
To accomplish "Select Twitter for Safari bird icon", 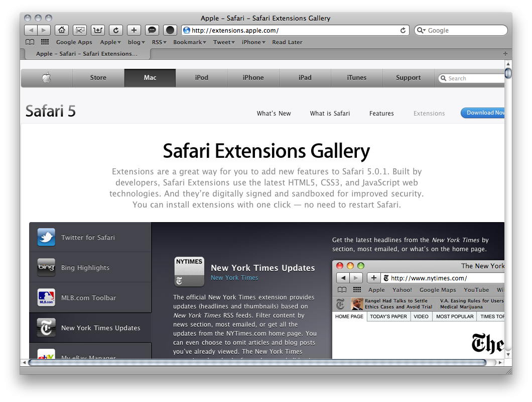I will pyautogui.click(x=46, y=237).
